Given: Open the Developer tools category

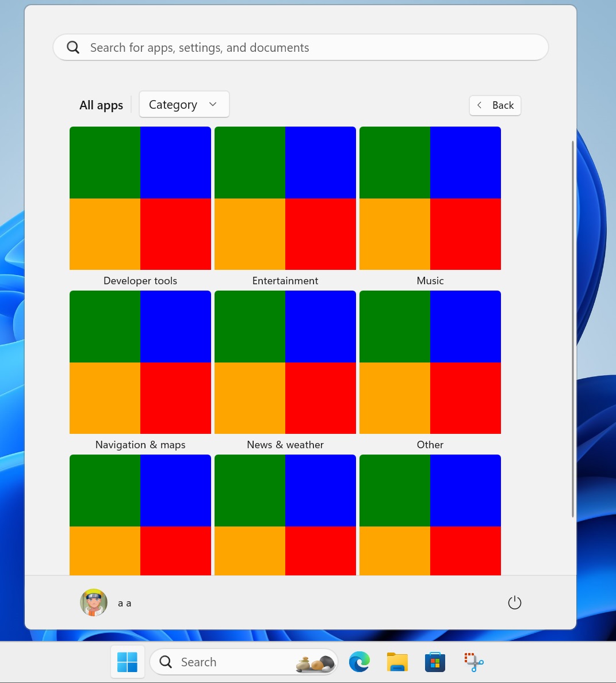Looking at the screenshot, I should click(140, 198).
